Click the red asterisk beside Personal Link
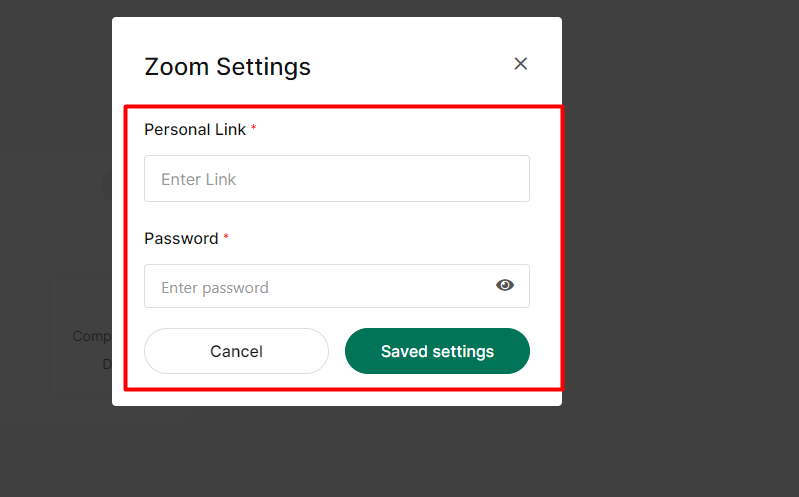Screen dimensions: 799x497 pyautogui.click(x=254, y=129)
